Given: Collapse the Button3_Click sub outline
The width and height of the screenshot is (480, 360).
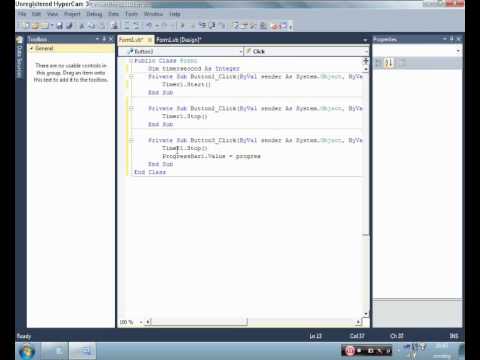Looking at the screenshot, I should pyautogui.click(x=131, y=140).
